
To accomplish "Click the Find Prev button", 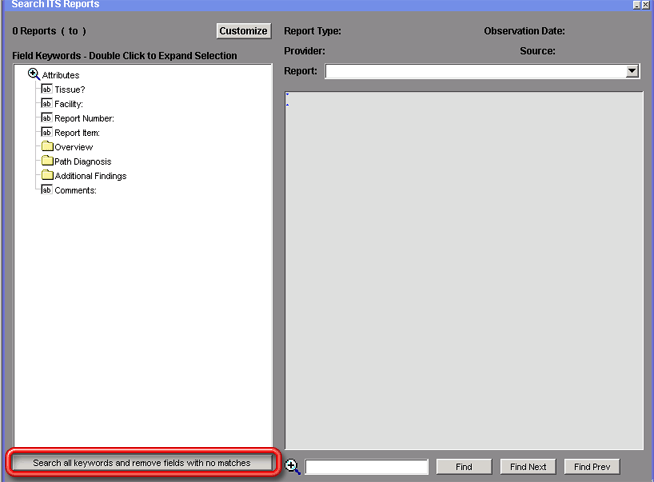I will [x=592, y=467].
